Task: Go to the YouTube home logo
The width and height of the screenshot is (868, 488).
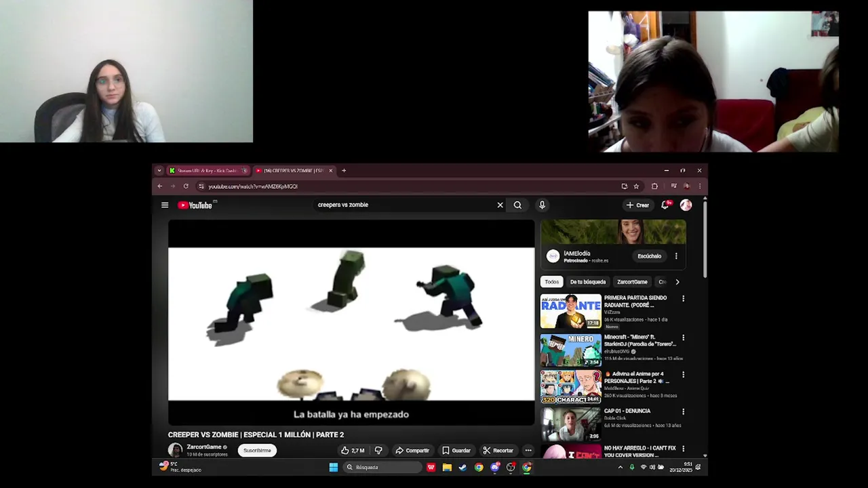Action: coord(195,205)
